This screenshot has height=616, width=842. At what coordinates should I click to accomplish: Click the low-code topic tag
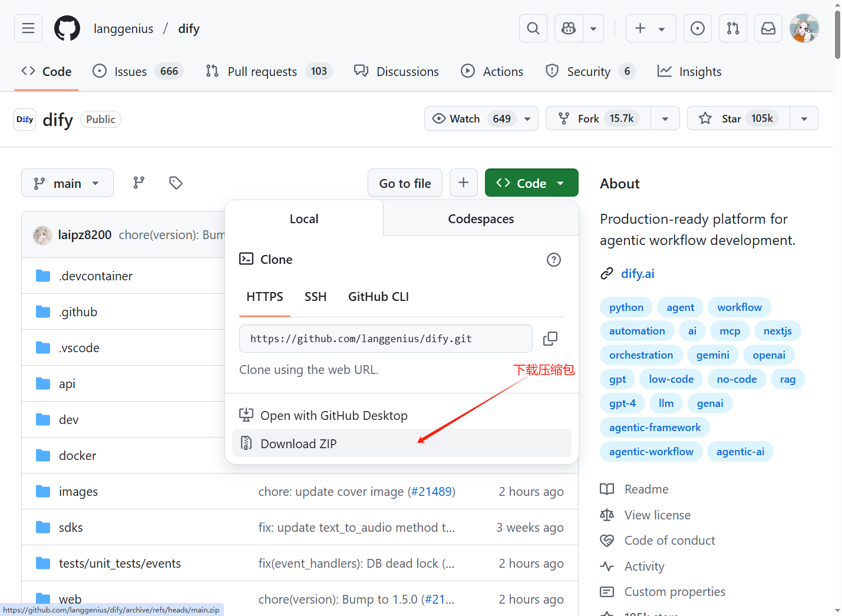[x=671, y=379]
